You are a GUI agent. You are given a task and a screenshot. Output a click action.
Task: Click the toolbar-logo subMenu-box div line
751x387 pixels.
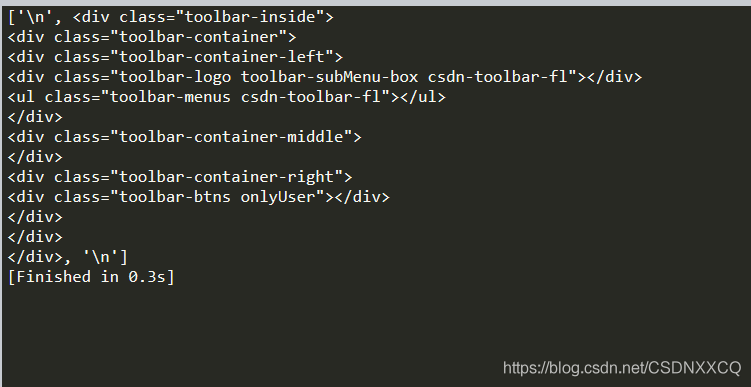pyautogui.click(x=325, y=77)
